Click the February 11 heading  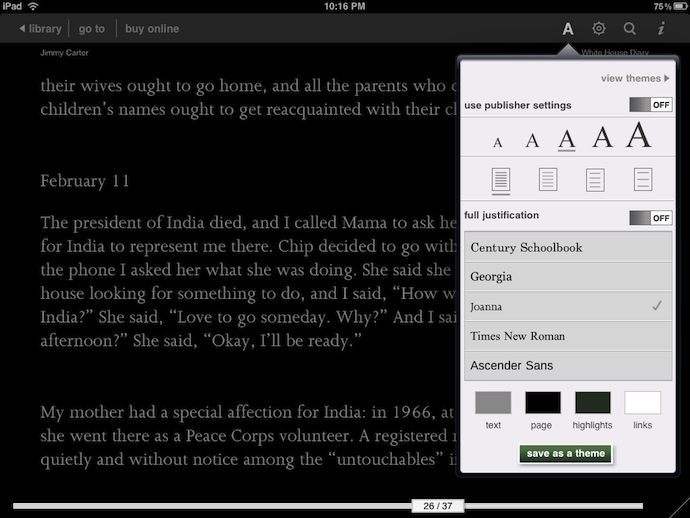(85, 181)
